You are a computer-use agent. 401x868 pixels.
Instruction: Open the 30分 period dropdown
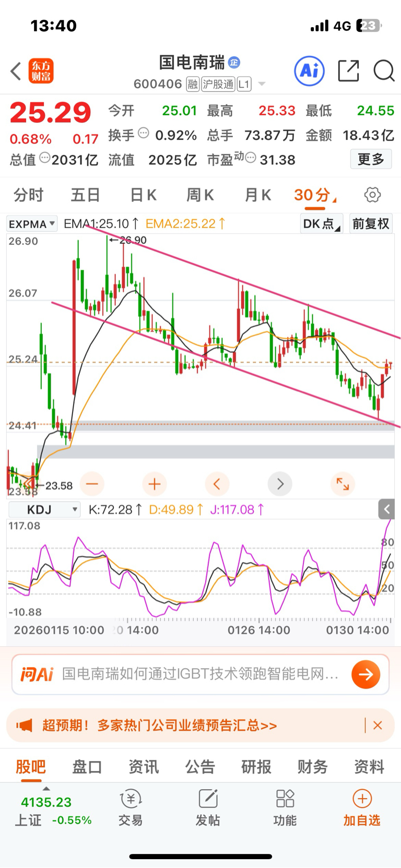pos(315,195)
